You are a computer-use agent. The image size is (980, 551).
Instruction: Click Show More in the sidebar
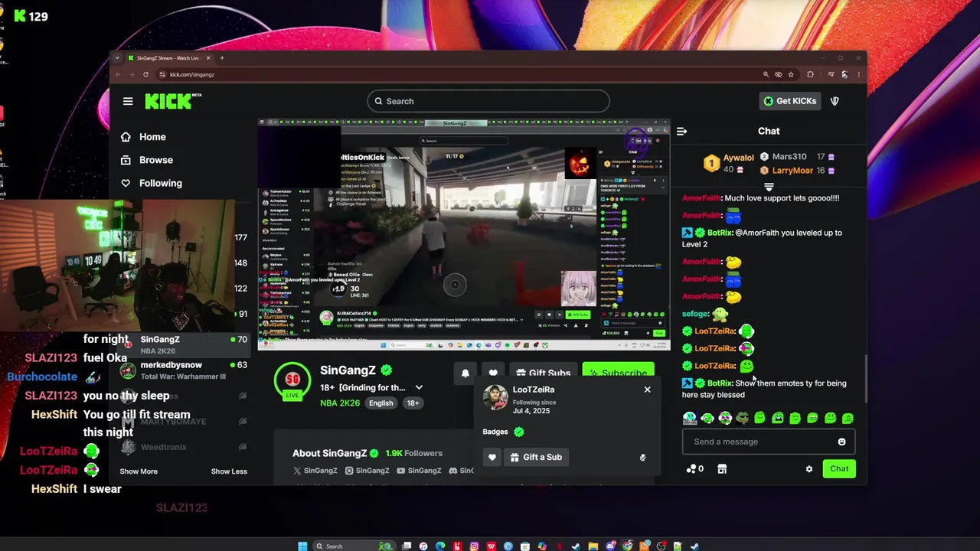point(139,471)
